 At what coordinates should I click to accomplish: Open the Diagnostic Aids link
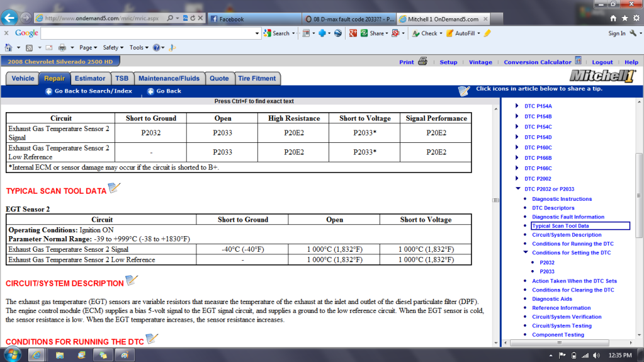coord(552,299)
